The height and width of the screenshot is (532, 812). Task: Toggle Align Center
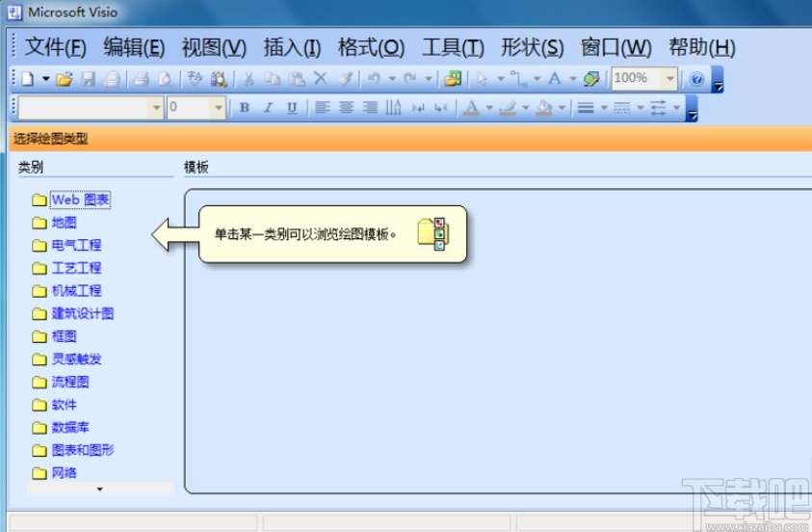(x=346, y=108)
